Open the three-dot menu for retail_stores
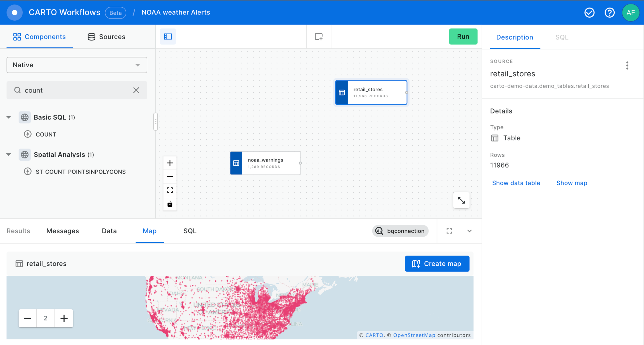This screenshot has width=644, height=345. coord(627,66)
